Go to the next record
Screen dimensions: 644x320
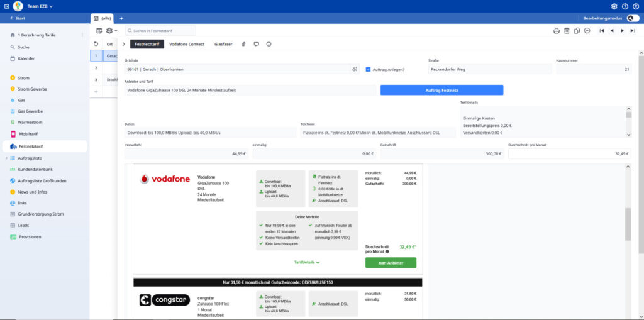[x=622, y=31]
